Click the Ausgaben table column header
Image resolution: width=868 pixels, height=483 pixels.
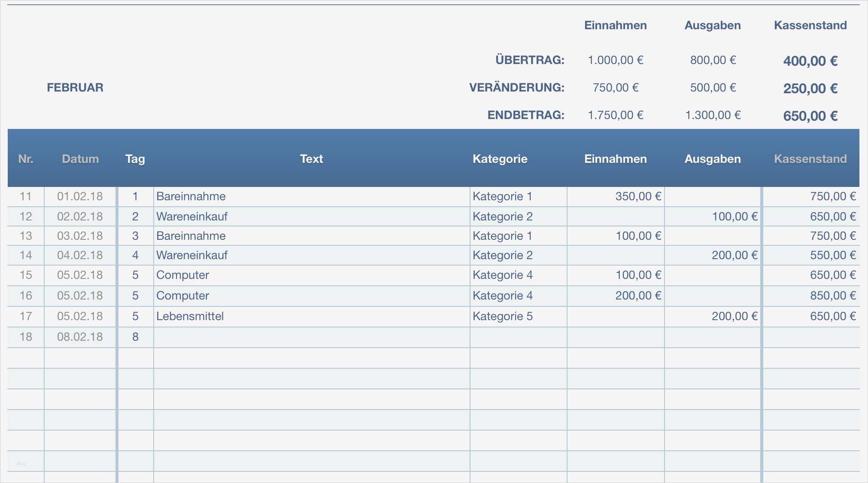[713, 159]
